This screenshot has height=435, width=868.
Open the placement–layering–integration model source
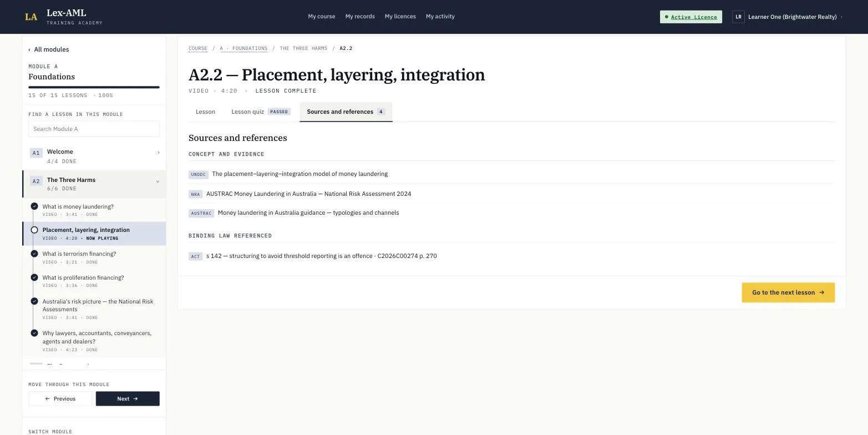point(300,174)
